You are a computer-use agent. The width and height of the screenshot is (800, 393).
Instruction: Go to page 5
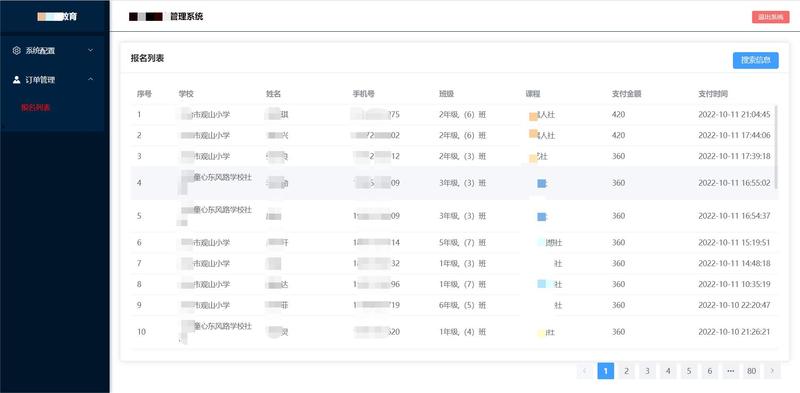pos(689,371)
